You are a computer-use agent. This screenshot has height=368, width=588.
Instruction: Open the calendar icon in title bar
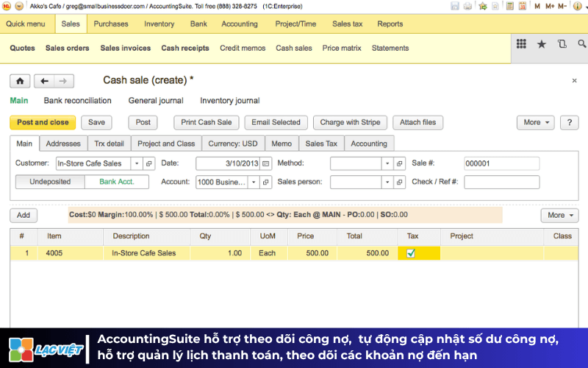(x=523, y=6)
